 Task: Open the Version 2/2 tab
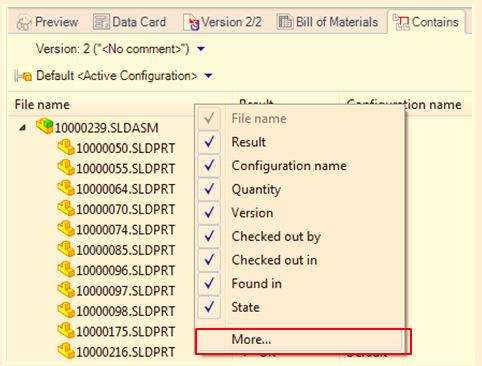(x=222, y=22)
